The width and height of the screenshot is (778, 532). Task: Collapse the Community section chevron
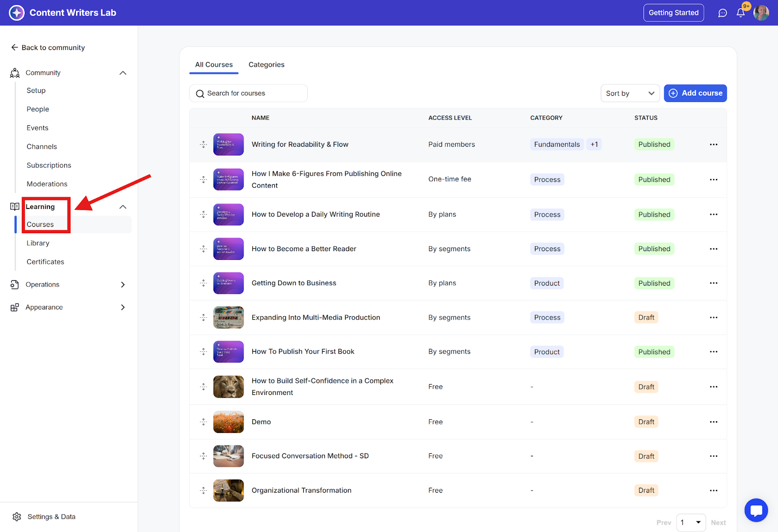pos(123,73)
